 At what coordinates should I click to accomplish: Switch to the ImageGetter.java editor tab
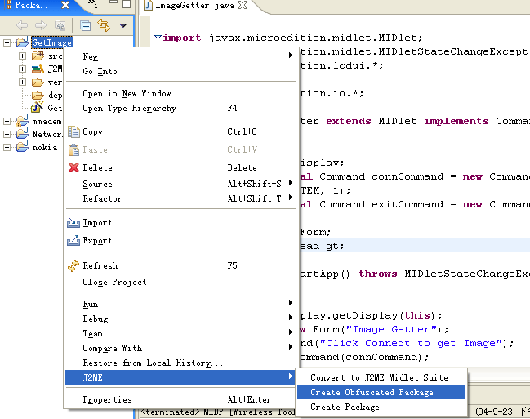pos(195,5)
